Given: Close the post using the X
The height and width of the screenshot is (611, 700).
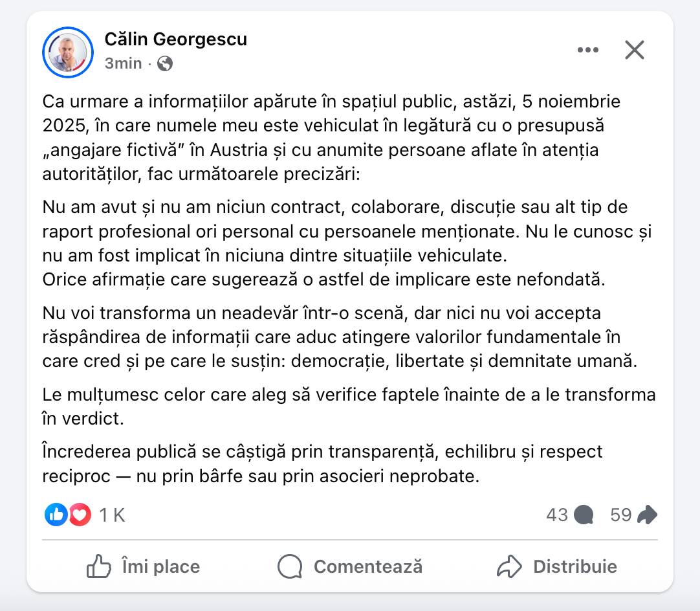Looking at the screenshot, I should point(634,50).
